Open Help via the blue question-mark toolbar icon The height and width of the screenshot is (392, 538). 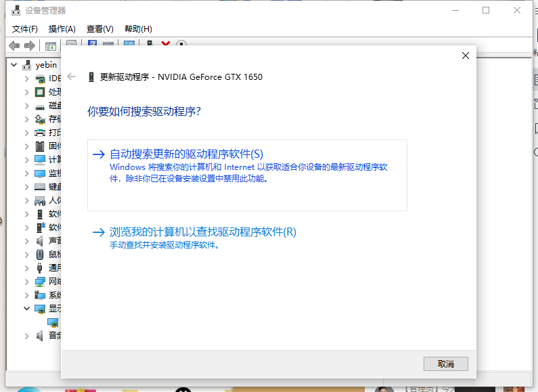point(92,43)
